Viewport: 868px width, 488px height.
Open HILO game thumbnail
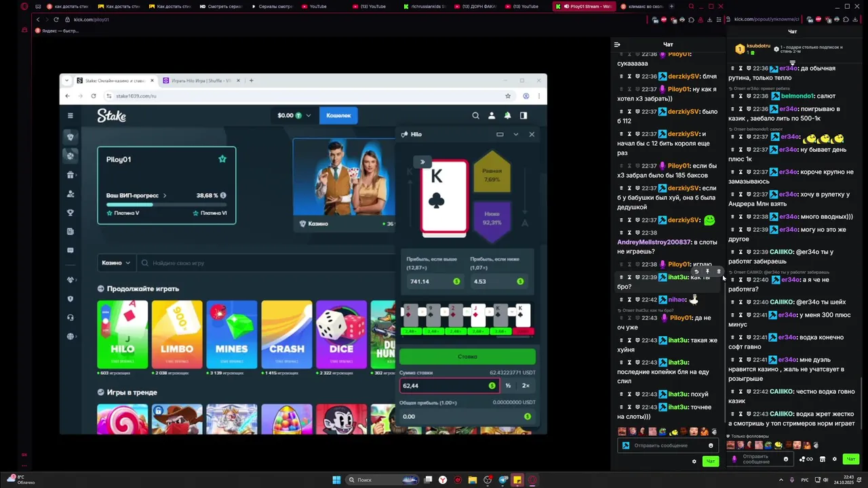pyautogui.click(x=122, y=335)
